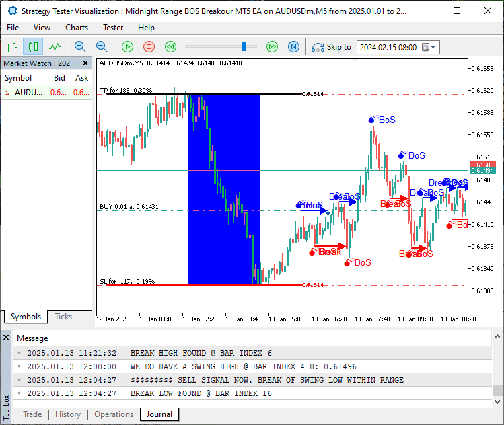Adjust the playback speed slider

[244, 46]
